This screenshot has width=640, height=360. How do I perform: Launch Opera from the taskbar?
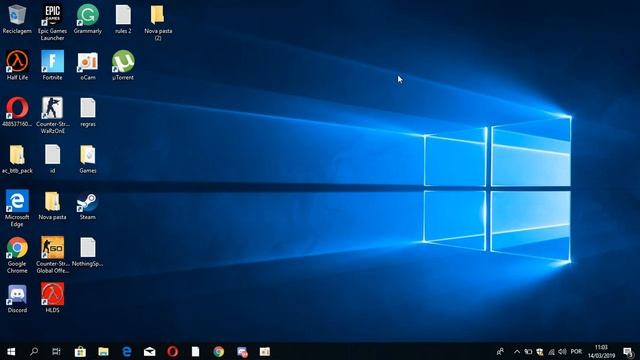click(172, 351)
